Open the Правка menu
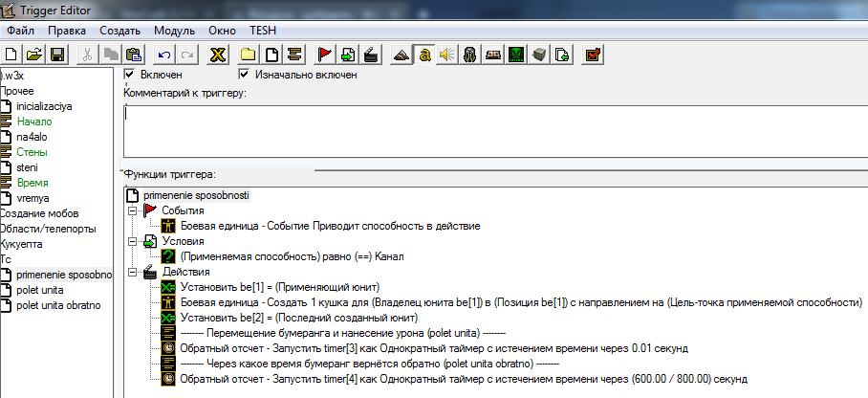Viewport: 868px width, 398px height. pos(67,31)
